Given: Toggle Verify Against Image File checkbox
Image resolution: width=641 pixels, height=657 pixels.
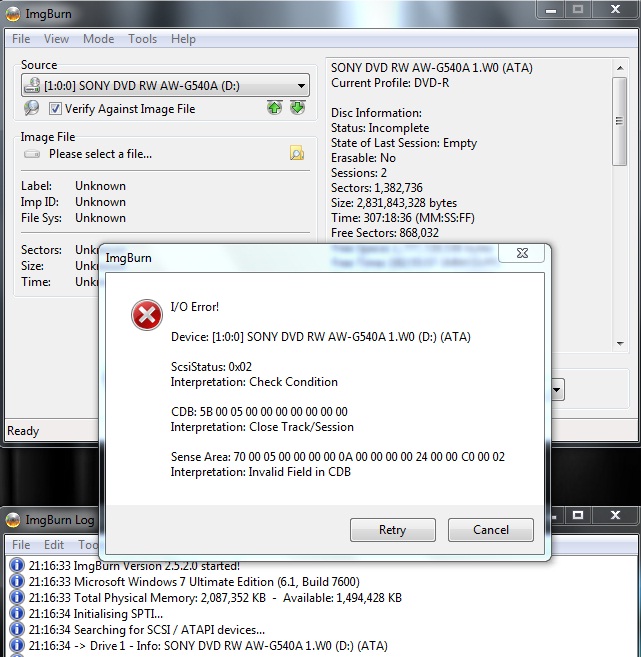Looking at the screenshot, I should 55,109.
